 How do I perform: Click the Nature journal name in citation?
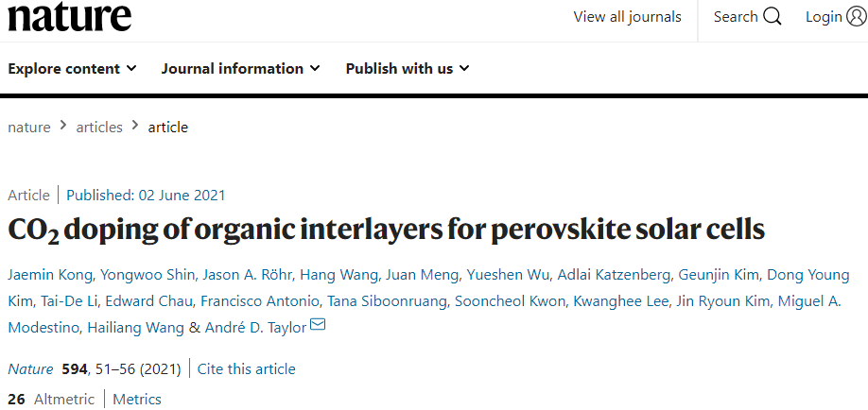click(x=30, y=369)
